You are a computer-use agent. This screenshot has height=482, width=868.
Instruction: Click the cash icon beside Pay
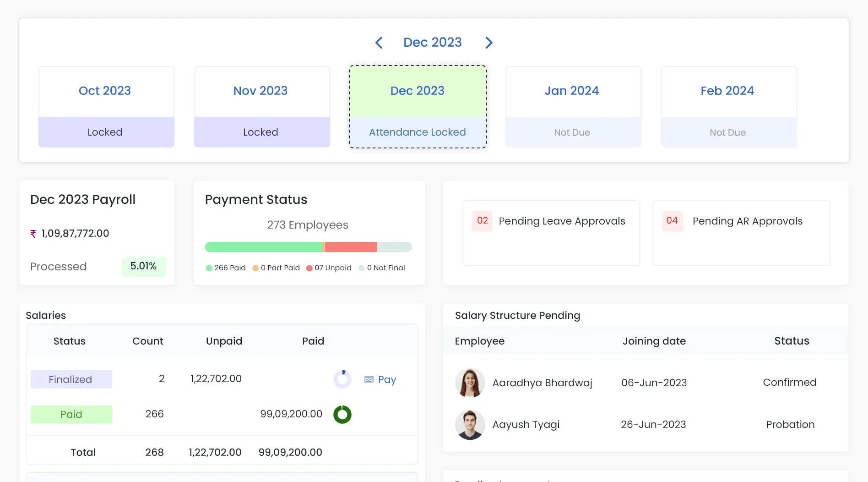[x=369, y=379]
